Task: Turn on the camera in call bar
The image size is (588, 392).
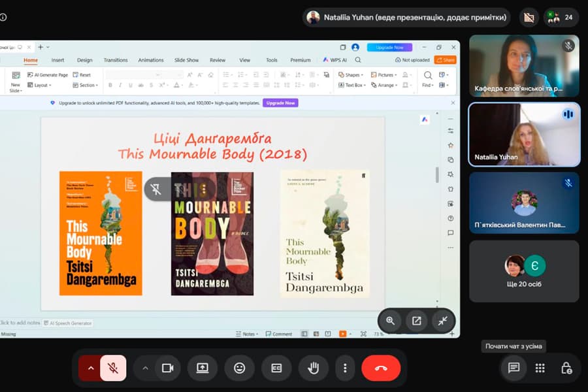Action: (167, 368)
